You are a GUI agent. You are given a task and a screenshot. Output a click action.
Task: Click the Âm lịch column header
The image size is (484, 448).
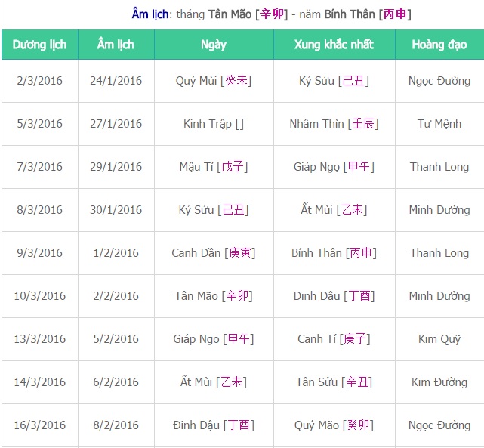[116, 45]
